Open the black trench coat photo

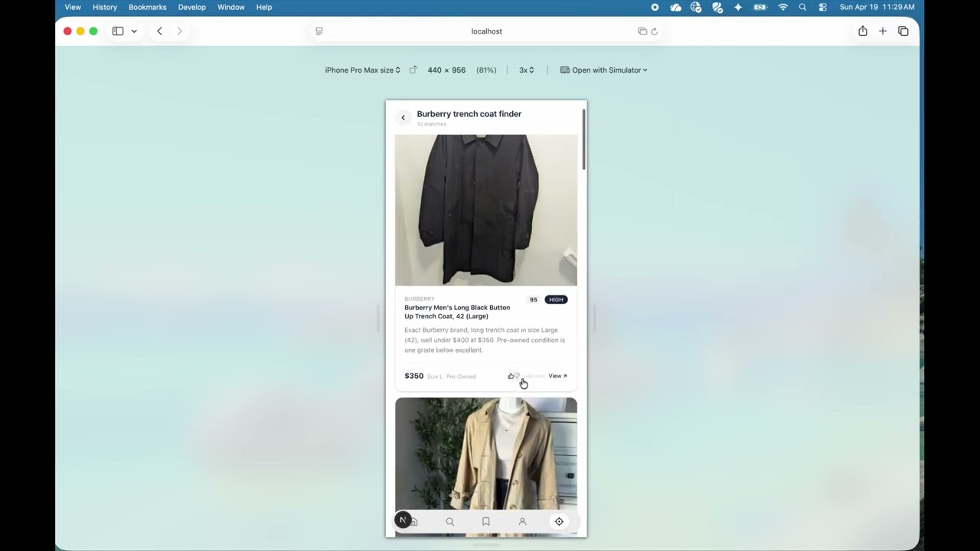coord(486,210)
